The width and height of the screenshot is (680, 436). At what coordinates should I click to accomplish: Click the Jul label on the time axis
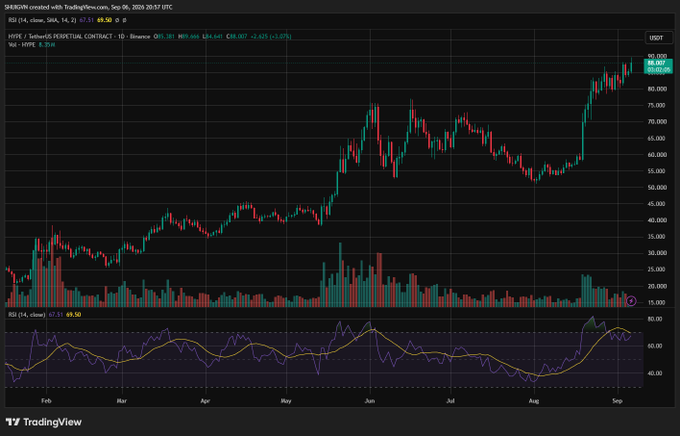click(x=451, y=401)
